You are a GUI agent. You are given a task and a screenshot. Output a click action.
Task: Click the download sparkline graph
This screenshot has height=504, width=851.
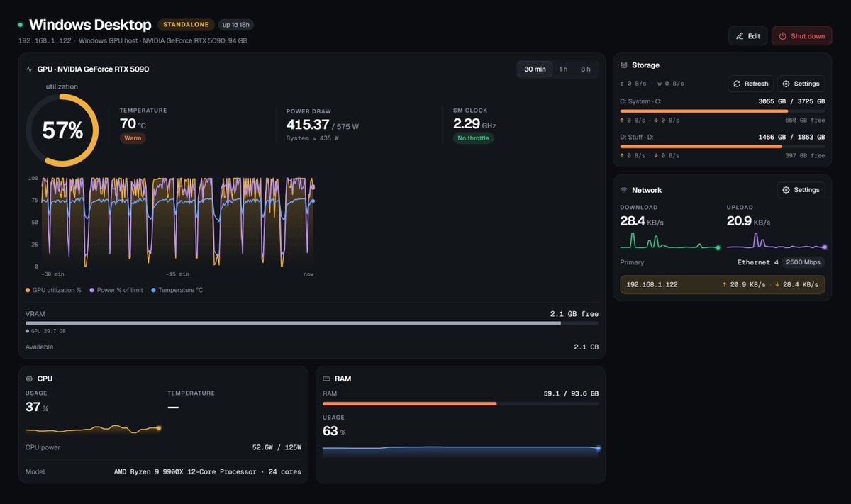click(669, 241)
